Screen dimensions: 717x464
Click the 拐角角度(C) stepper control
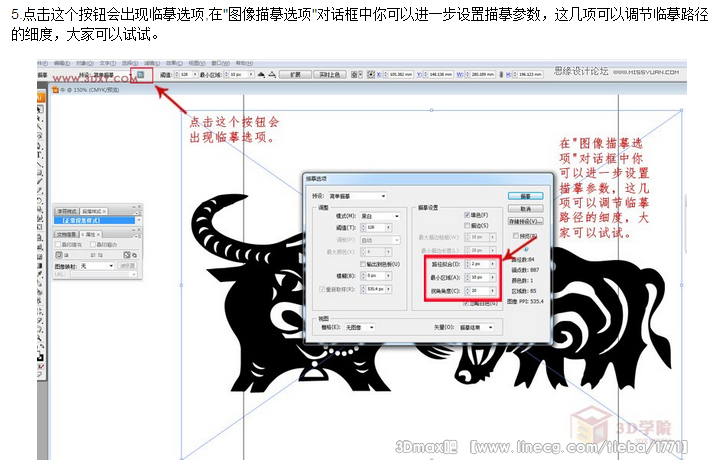[x=467, y=291]
